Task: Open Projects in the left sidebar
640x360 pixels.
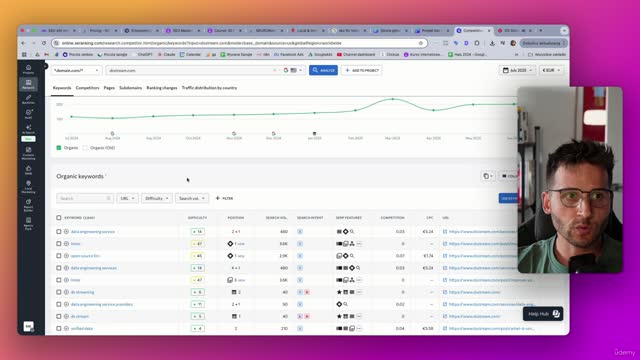Action: click(x=28, y=69)
